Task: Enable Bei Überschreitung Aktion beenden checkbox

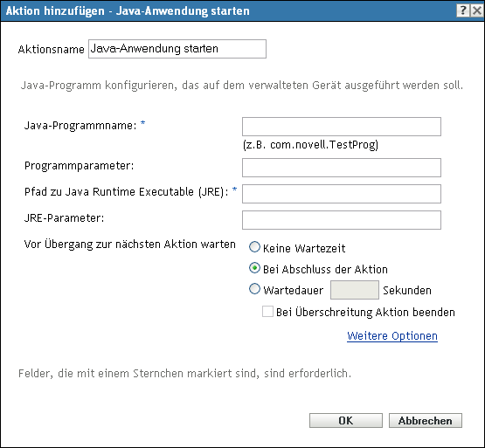Action: coord(267,312)
